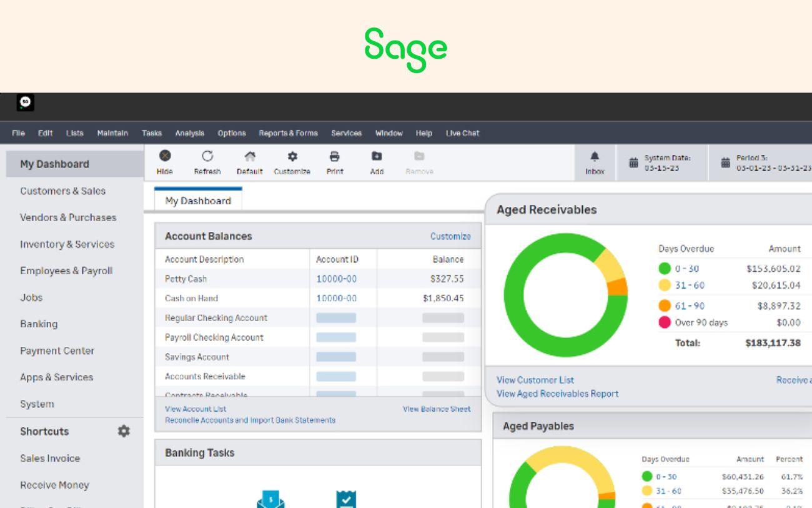Open Customize gear in toolbar

(292, 156)
